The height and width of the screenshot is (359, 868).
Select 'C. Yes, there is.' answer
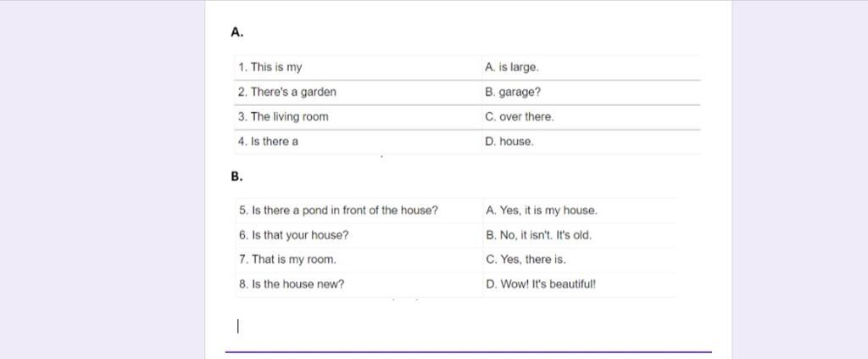526,260
